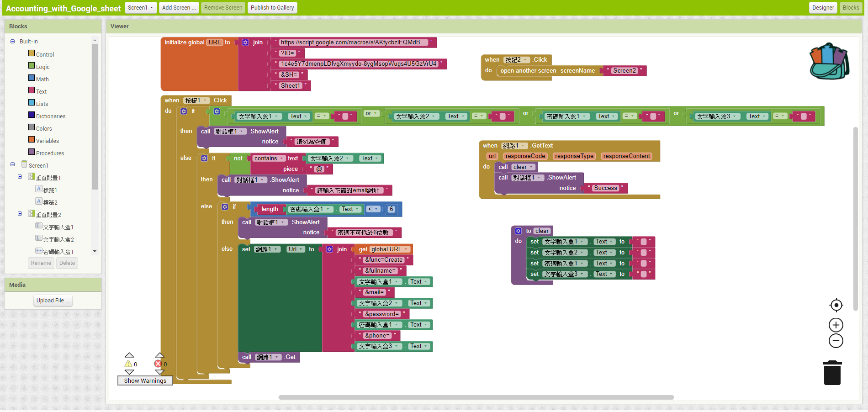Select the Procedures blocks category
The image size is (868, 412).
pyautogui.click(x=49, y=153)
